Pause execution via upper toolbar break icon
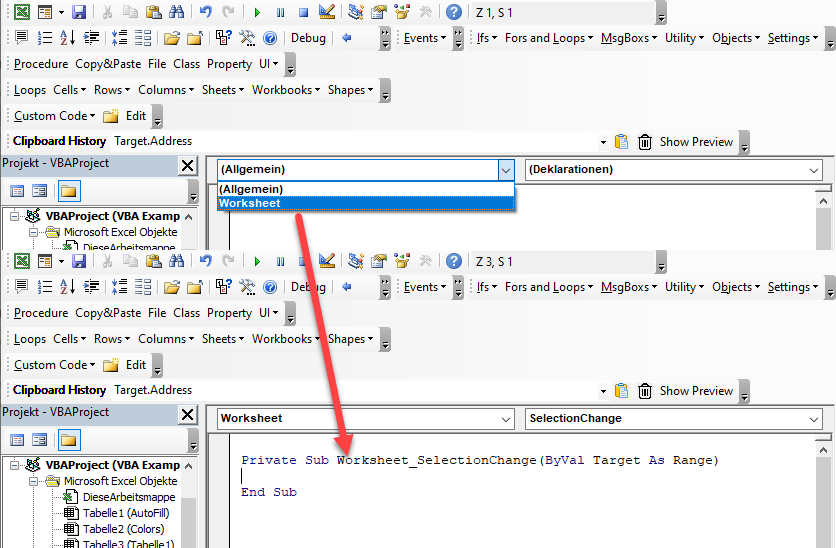The height and width of the screenshot is (548, 836). tap(280, 12)
